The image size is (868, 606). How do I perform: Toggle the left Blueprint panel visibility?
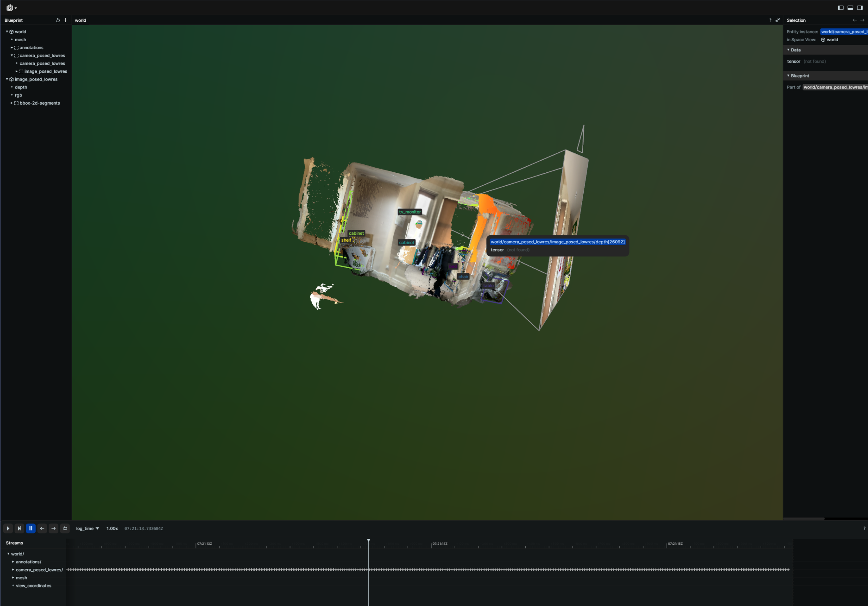tap(840, 8)
